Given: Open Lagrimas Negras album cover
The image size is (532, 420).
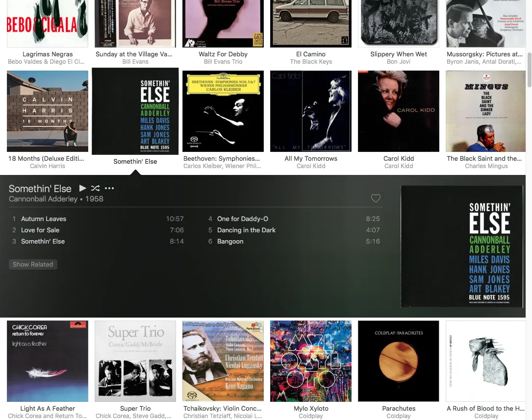Looking at the screenshot, I should coord(48,24).
